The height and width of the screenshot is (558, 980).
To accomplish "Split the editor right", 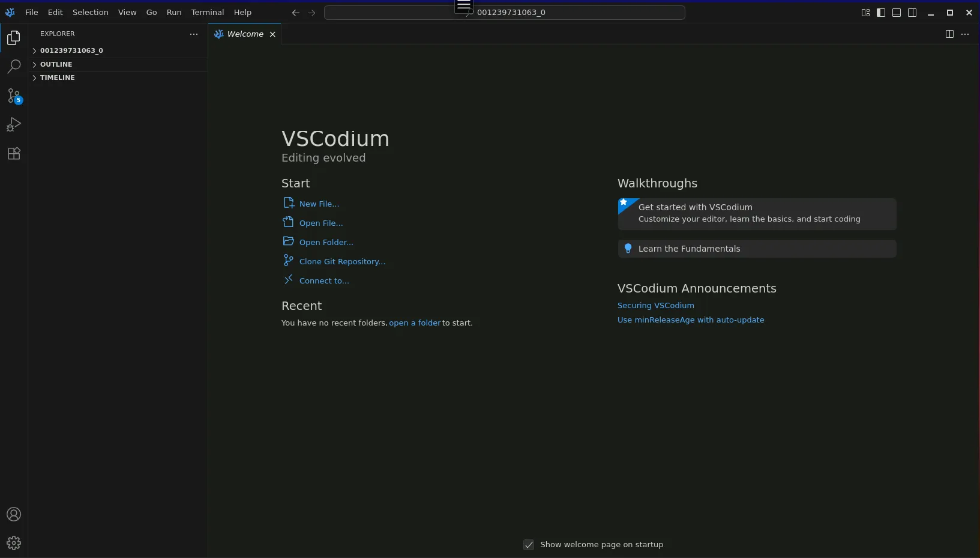I will point(949,34).
